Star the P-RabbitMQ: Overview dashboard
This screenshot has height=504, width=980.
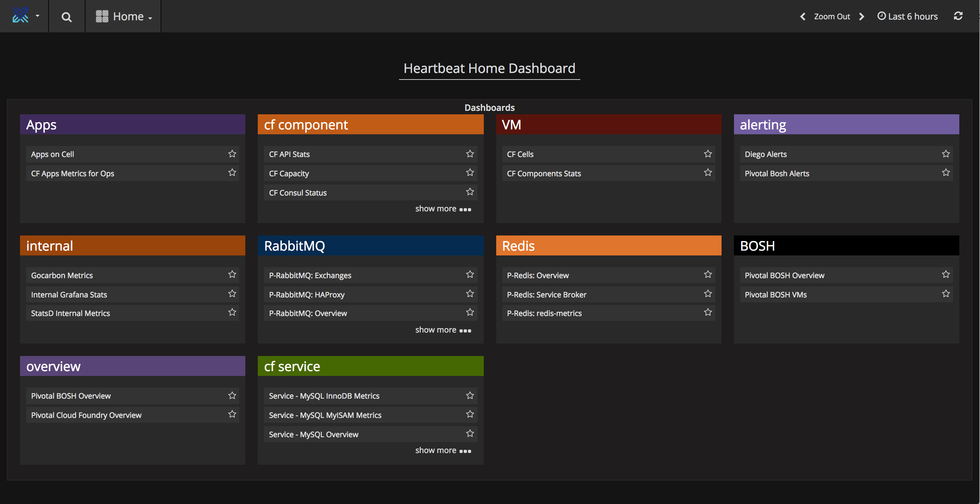point(470,313)
